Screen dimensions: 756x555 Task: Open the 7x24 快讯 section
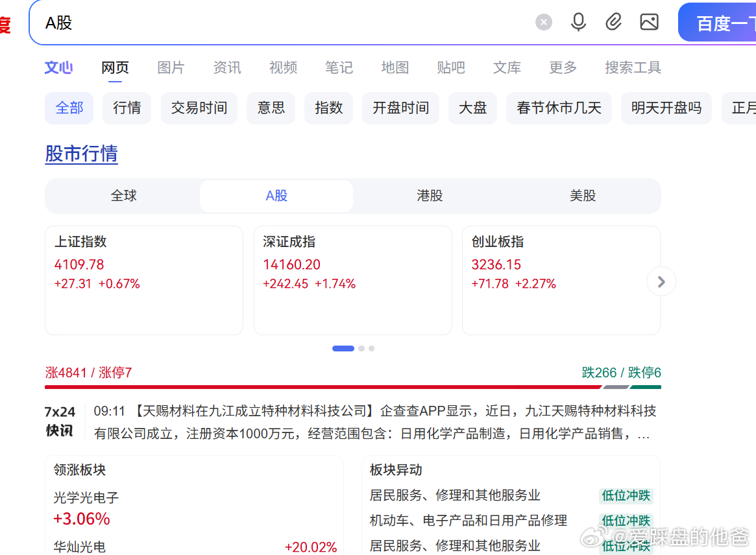60,421
